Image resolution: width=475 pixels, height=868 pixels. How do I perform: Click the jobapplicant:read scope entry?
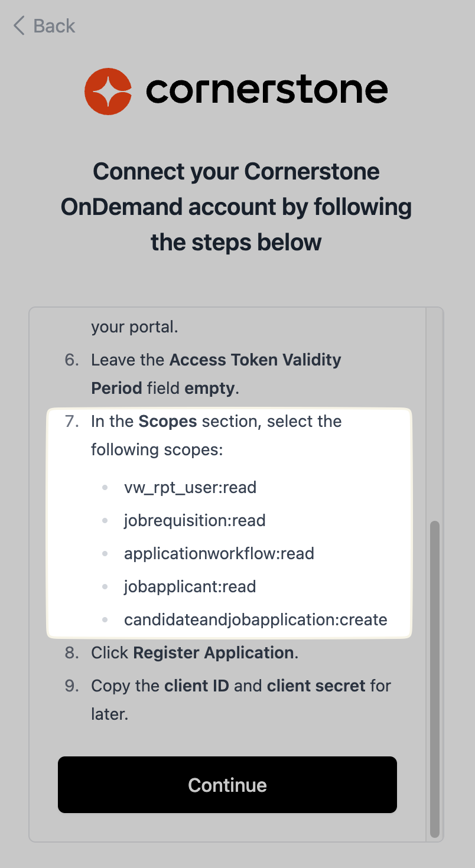pyautogui.click(x=190, y=587)
